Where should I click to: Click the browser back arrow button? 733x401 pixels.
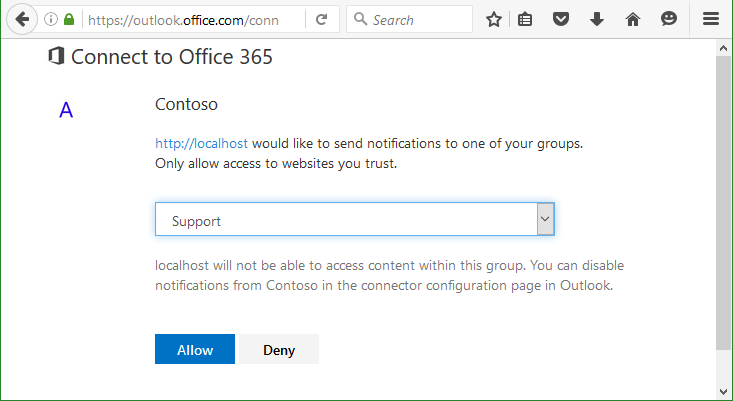click(x=21, y=19)
